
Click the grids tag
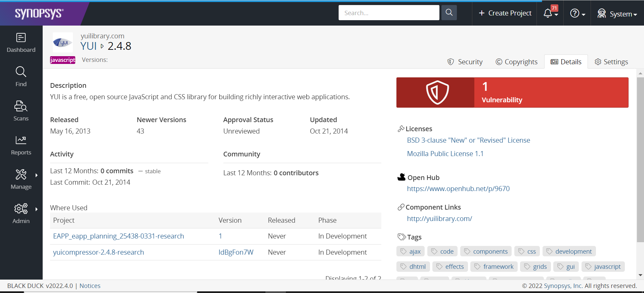pyautogui.click(x=535, y=266)
